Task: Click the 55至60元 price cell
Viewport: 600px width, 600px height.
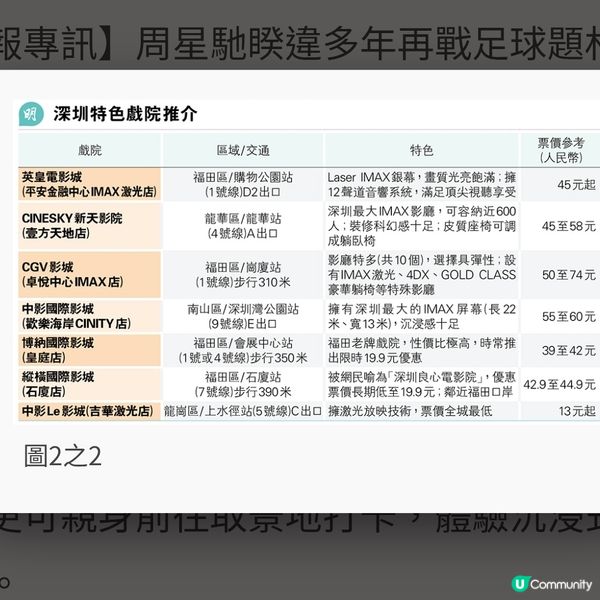Action: [561, 316]
